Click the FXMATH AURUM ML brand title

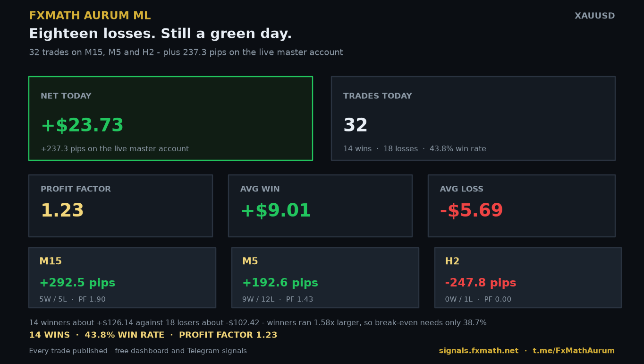(x=90, y=16)
